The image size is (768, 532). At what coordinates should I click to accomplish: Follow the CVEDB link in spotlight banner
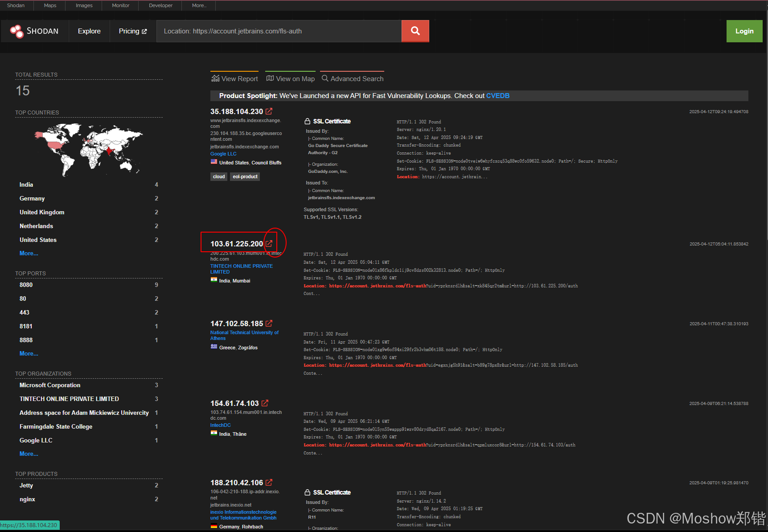tap(497, 96)
